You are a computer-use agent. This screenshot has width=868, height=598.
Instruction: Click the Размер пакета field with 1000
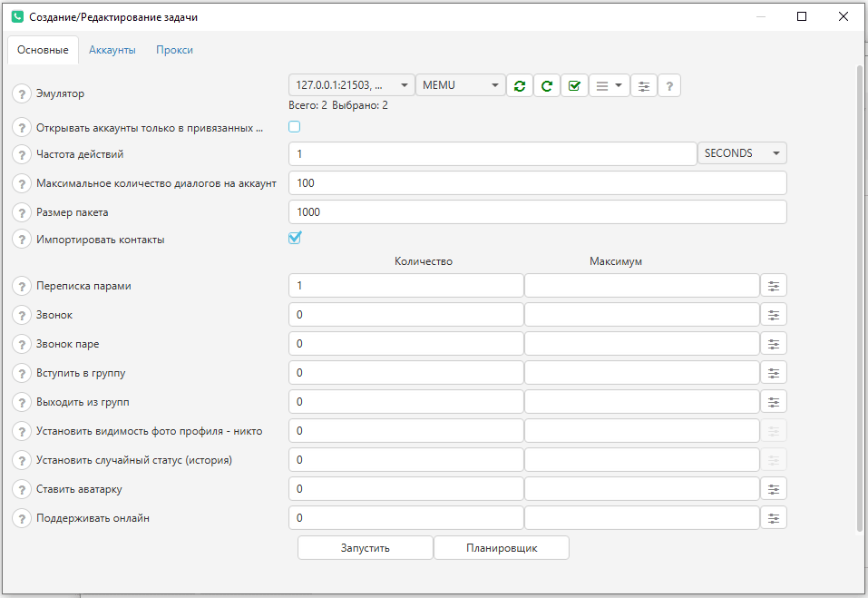pyautogui.click(x=538, y=212)
